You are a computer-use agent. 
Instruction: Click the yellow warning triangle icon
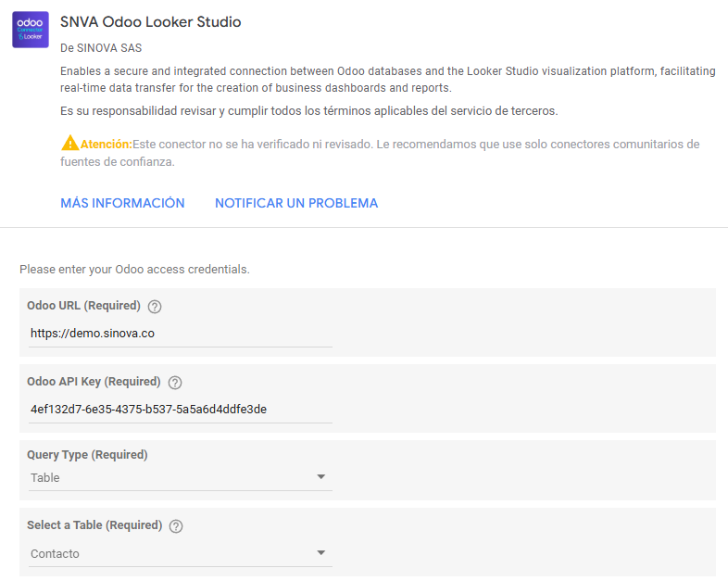point(70,143)
